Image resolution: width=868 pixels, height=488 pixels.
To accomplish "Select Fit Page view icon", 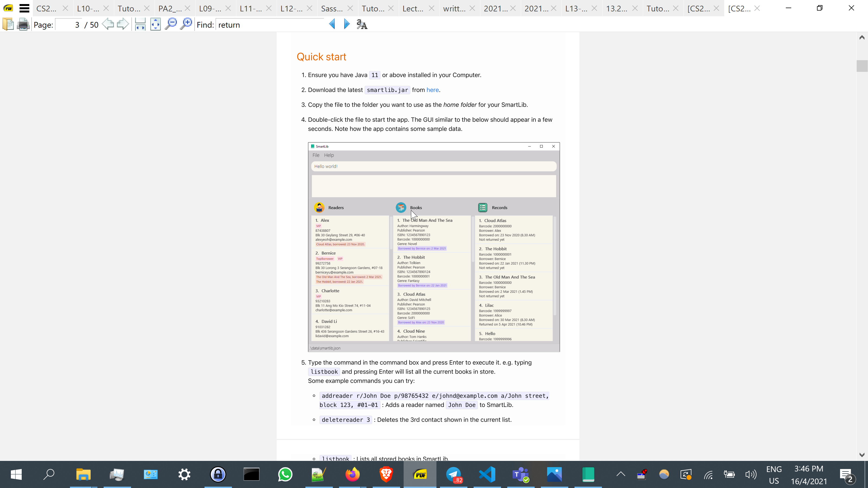I will [x=155, y=25].
